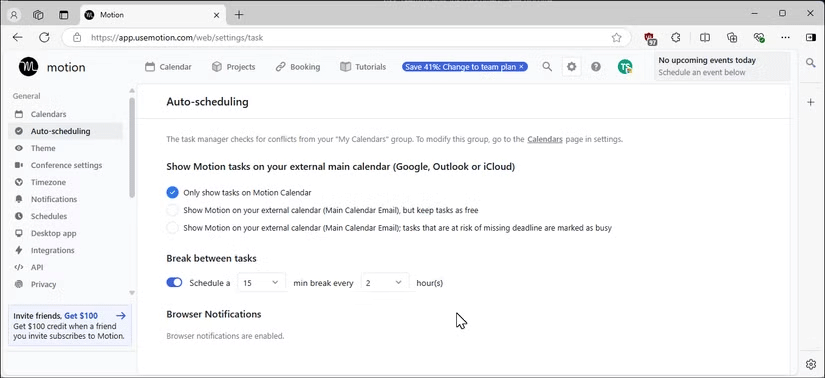The image size is (825, 378).
Task: Click Save 41%: Change to team plan banner
Action: [460, 67]
